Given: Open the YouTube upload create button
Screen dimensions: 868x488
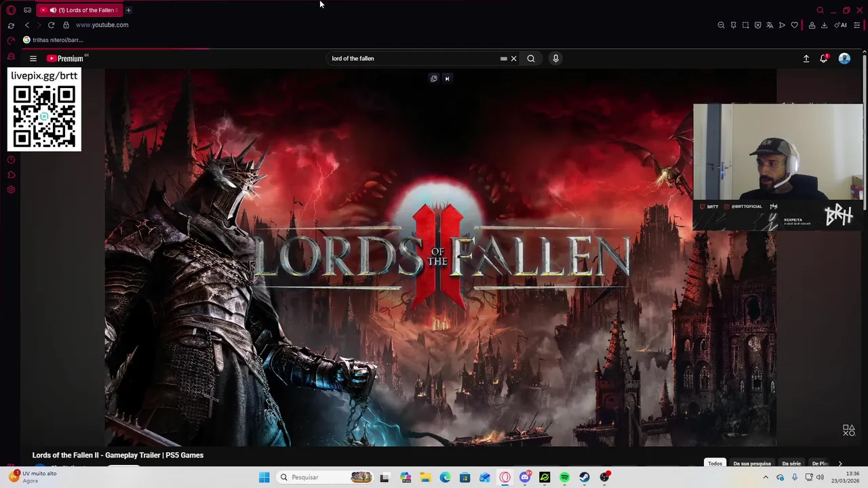Looking at the screenshot, I should [x=806, y=59].
